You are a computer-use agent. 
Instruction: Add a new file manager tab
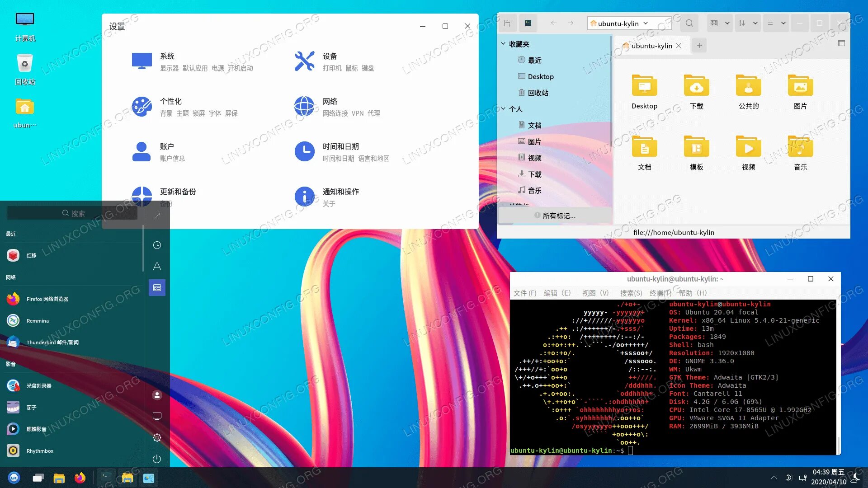click(x=699, y=46)
